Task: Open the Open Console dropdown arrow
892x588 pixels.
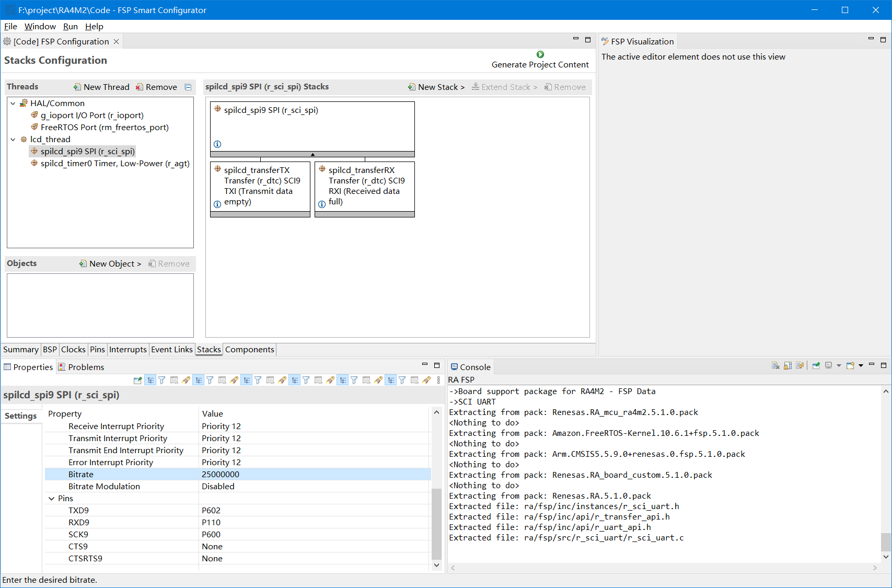Action: point(861,365)
